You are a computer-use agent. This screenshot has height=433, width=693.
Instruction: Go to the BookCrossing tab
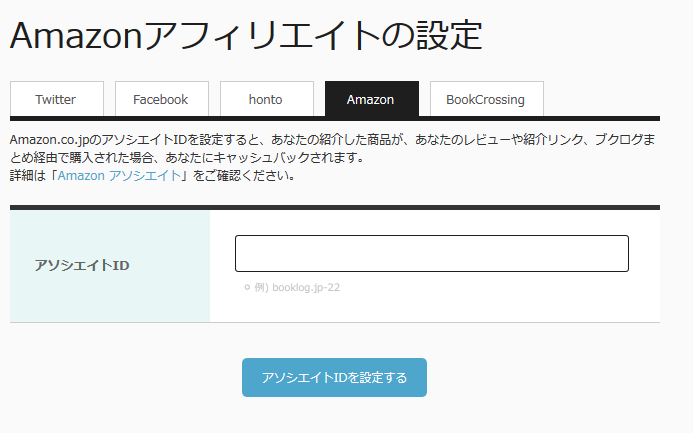(487, 99)
